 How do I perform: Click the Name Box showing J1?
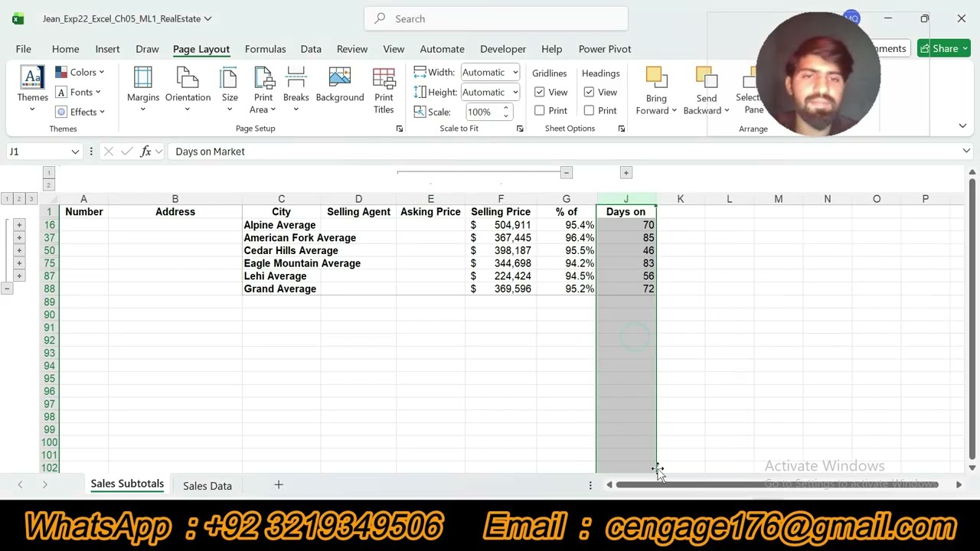pos(37,152)
